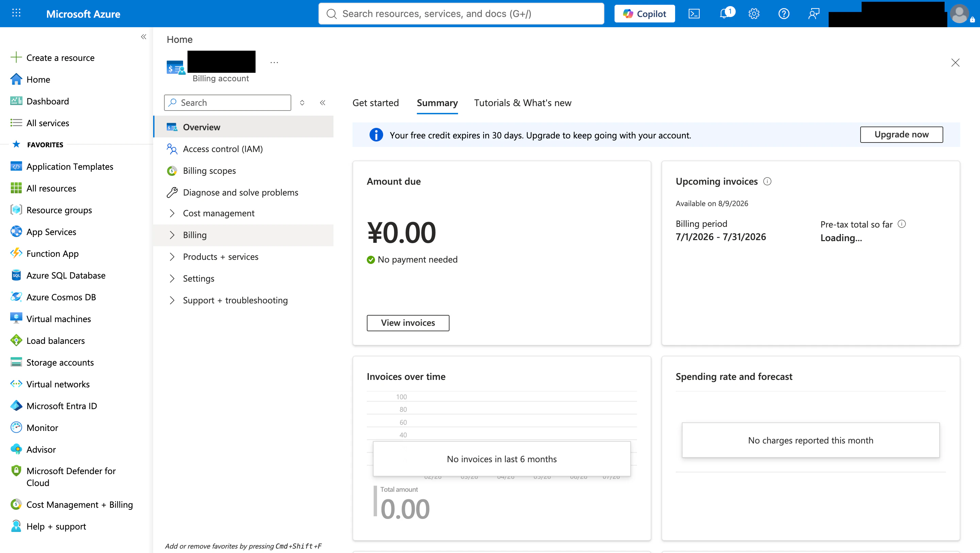
Task: Open the billing account ellipsis menu
Action: tap(274, 62)
